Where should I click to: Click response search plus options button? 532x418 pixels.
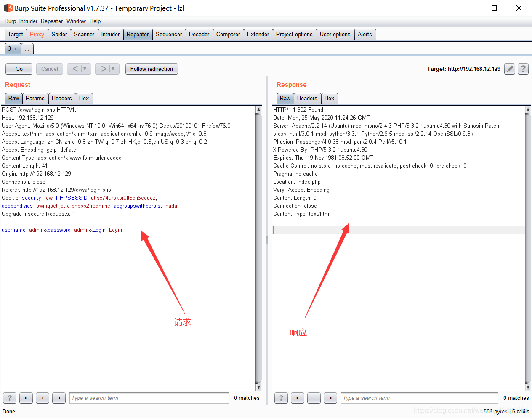(314, 398)
